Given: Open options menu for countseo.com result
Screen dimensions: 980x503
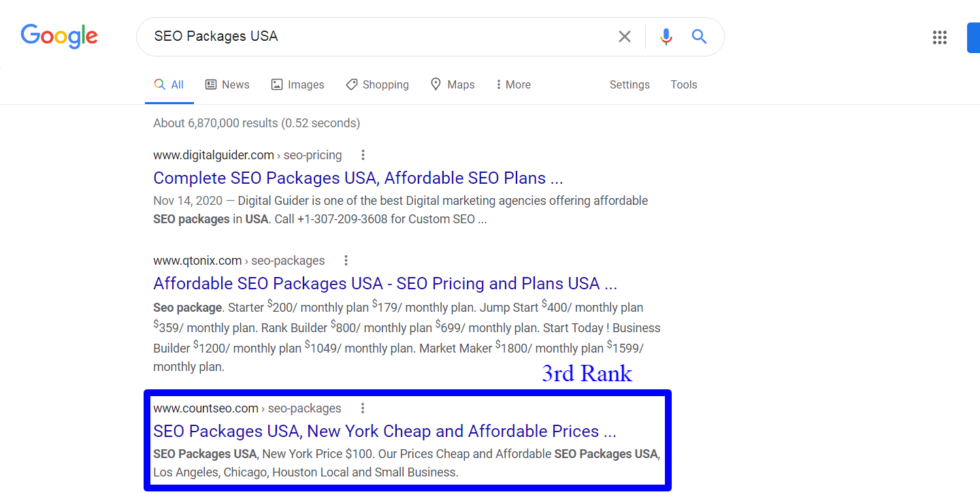Looking at the screenshot, I should click(x=363, y=408).
